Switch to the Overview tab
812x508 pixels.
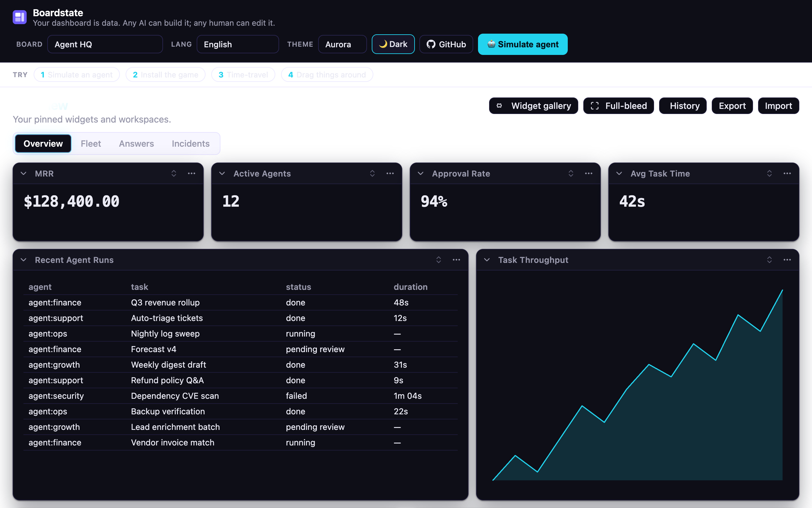43,144
